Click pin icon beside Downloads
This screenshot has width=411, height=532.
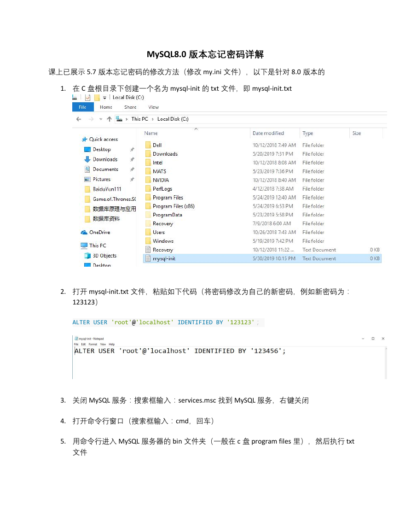click(x=132, y=159)
